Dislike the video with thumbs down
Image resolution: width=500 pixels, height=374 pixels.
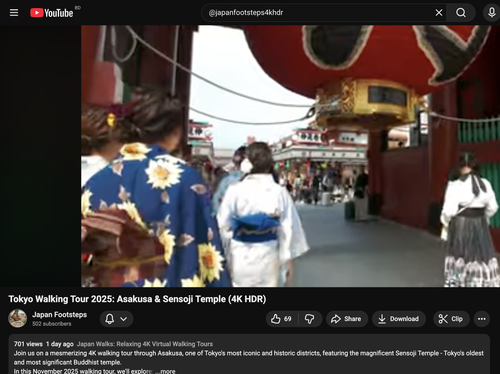[310, 319]
